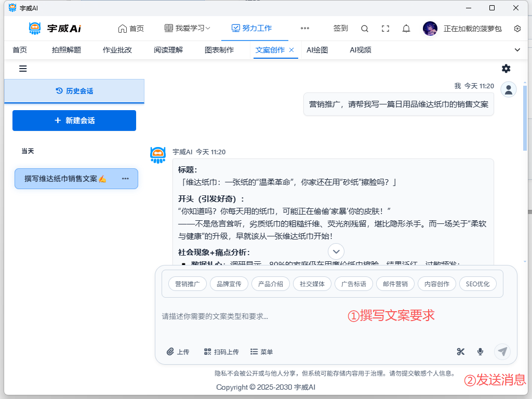Viewport: 532px width, 399px height.
Task: Expand the tab list chevron
Action: click(517, 50)
